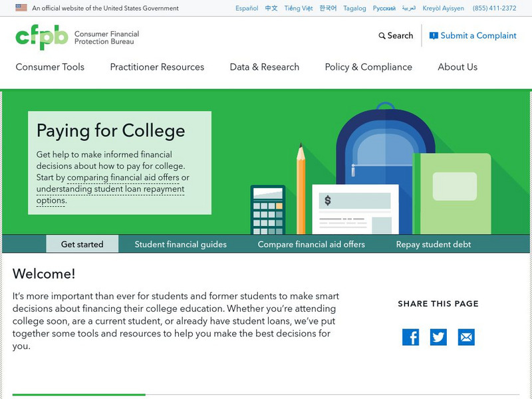Select the Get started tab
Image resolution: width=532 pixels, height=399 pixels.
point(82,244)
